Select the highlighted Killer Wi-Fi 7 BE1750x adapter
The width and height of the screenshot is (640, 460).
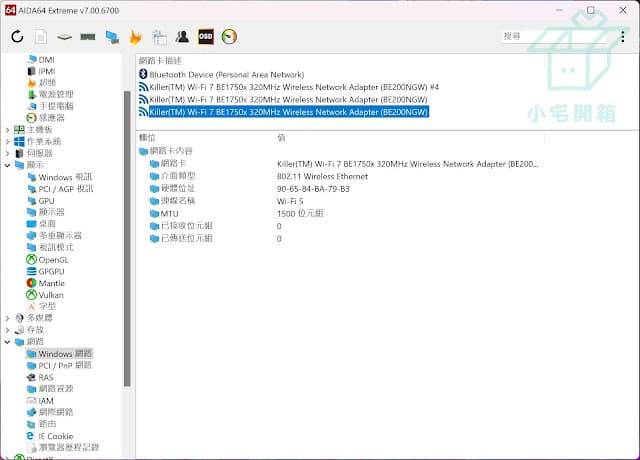tap(284, 112)
